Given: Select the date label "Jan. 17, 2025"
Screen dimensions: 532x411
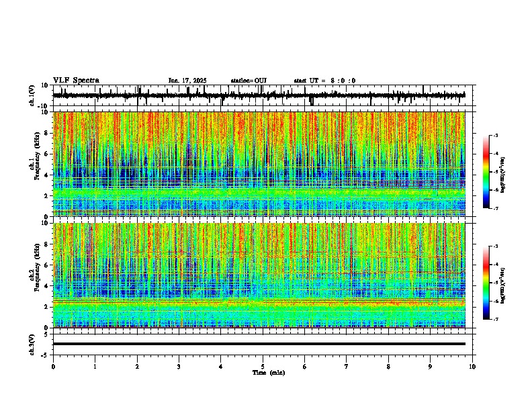Looking at the screenshot, I should pos(187,81).
